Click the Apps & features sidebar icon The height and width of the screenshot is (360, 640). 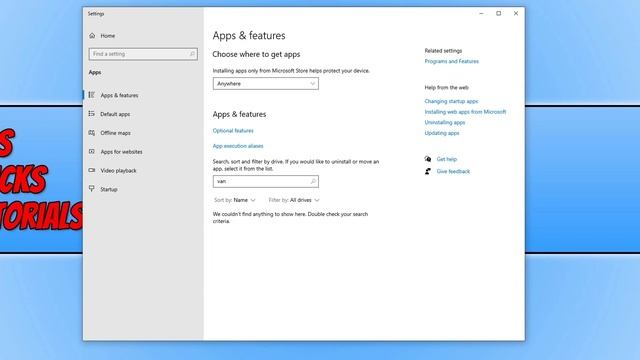point(92,95)
